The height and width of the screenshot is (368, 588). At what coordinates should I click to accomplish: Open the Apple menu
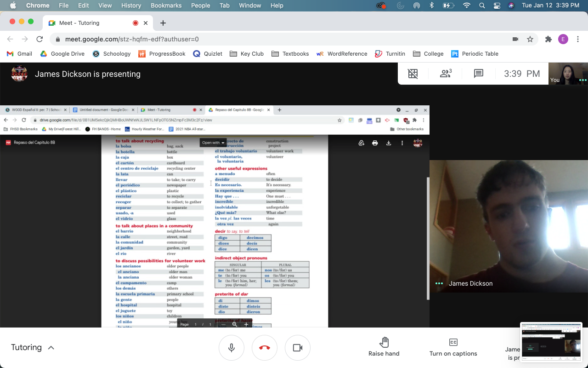coord(13,6)
